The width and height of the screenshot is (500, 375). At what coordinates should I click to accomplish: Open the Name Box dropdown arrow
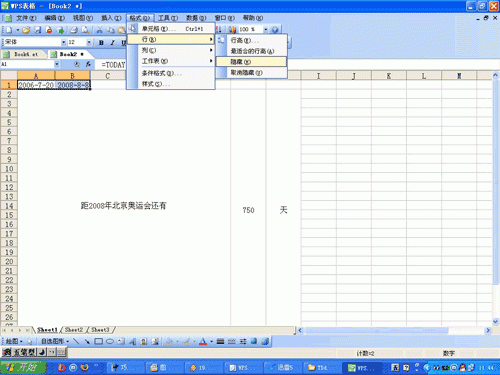tap(57, 64)
